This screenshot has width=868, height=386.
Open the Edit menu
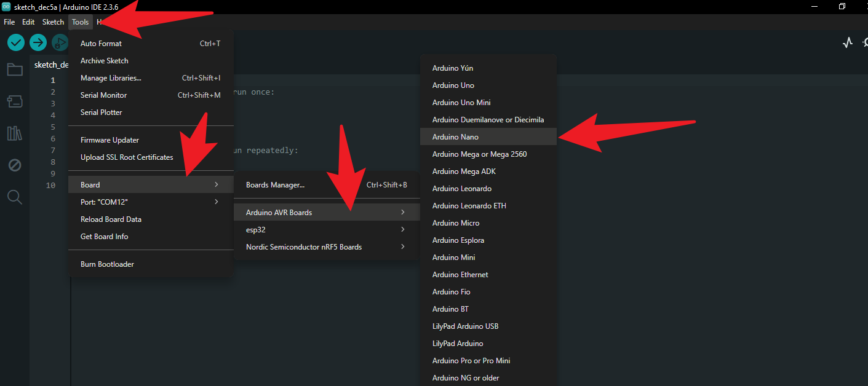tap(28, 22)
